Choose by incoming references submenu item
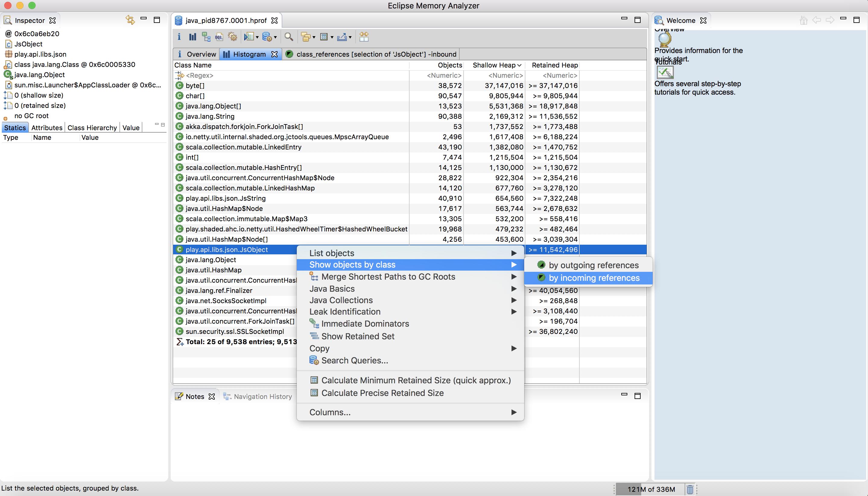868x496 pixels. coord(588,278)
